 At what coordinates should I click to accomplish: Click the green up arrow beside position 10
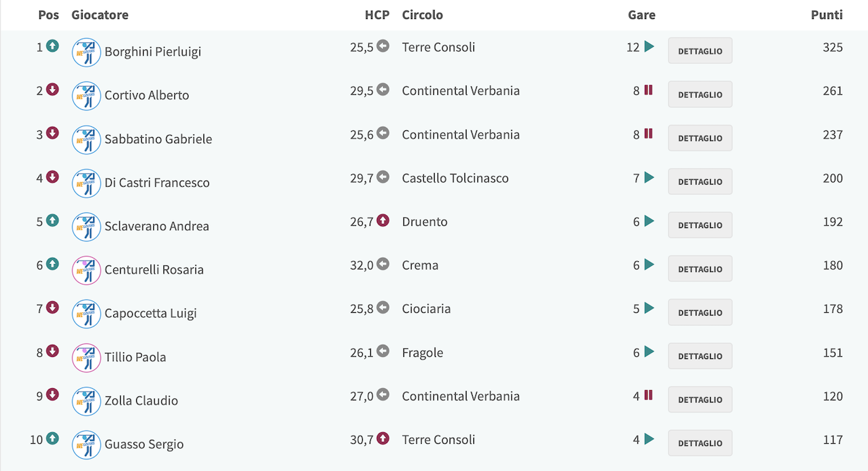[x=52, y=438]
